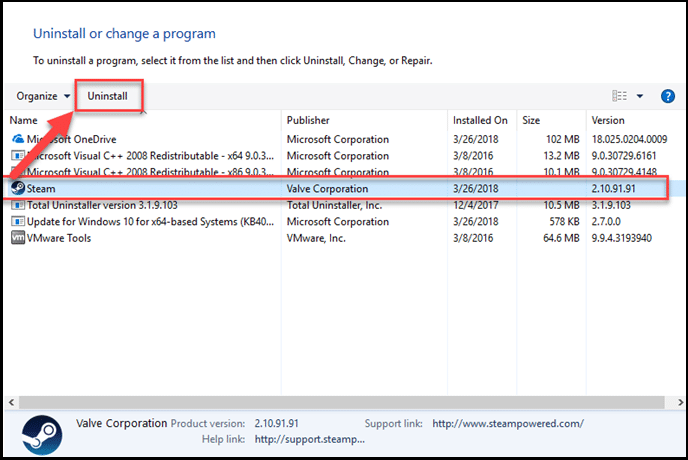The width and height of the screenshot is (688, 460).
Task: Click the 12/4/2017 installed date
Action: (x=476, y=205)
